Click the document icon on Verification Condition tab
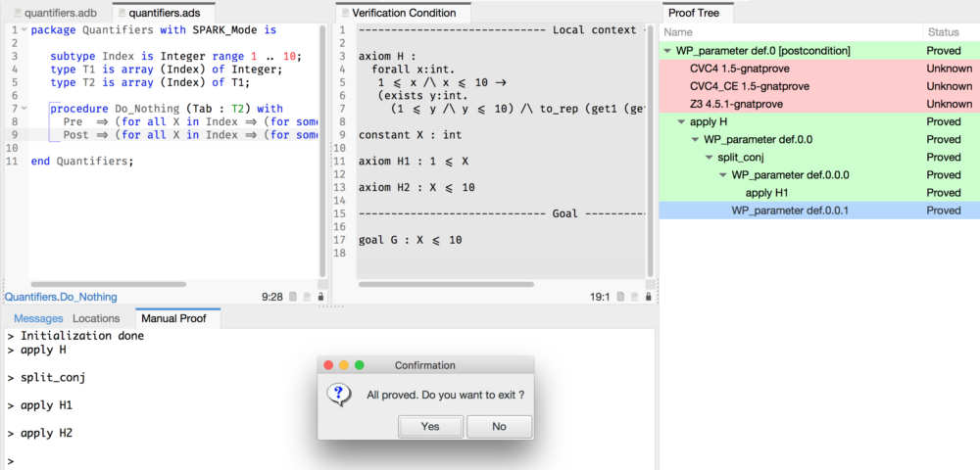Viewport: 980px width, 470px height. tap(343, 13)
